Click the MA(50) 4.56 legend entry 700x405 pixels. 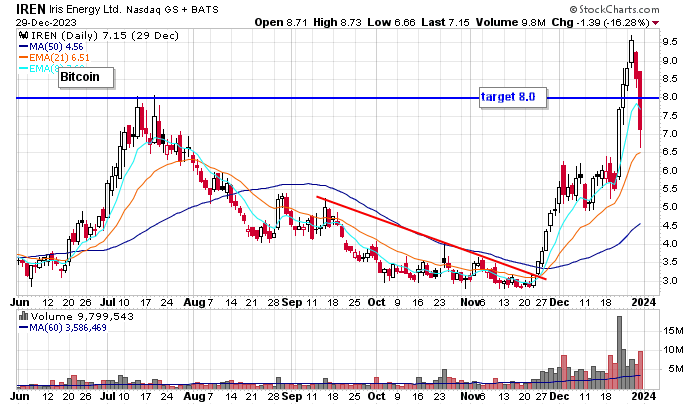pos(51,46)
